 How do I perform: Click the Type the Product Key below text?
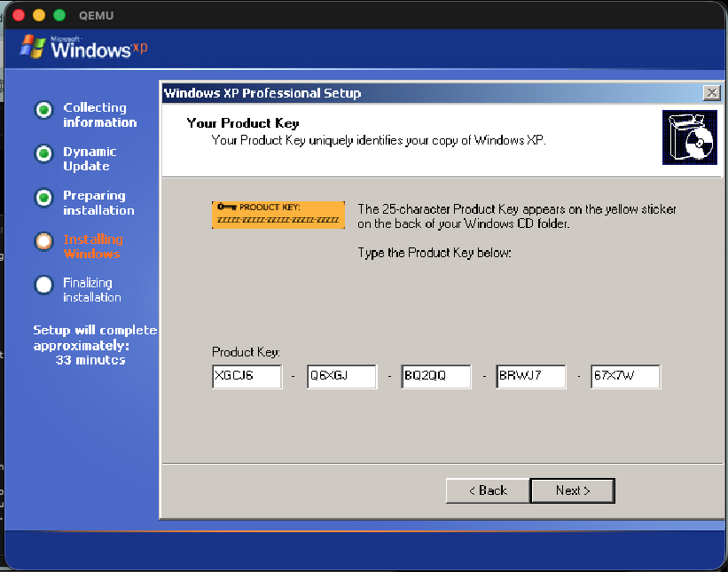click(x=434, y=253)
